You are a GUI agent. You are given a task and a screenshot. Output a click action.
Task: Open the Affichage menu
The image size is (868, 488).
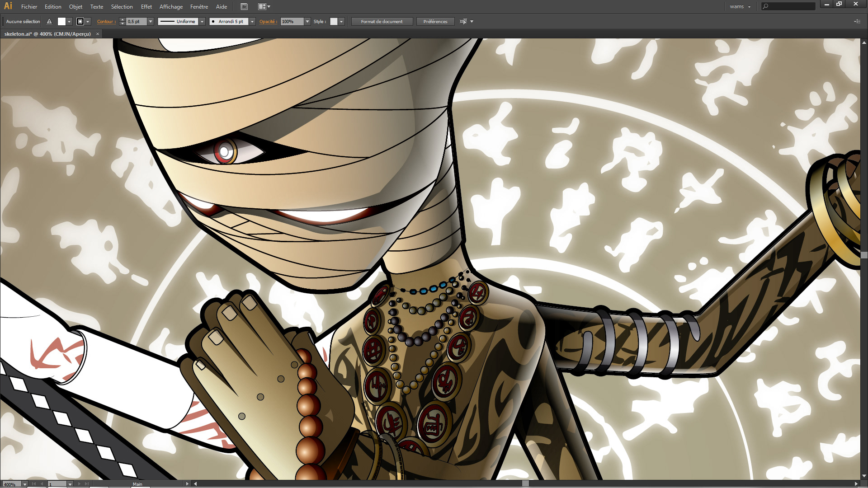tap(171, 7)
